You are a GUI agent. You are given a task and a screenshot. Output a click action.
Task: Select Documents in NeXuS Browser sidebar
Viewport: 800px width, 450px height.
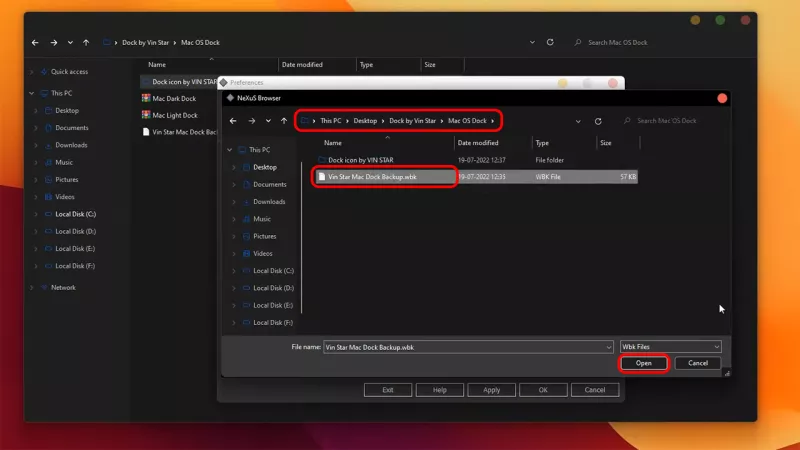click(269, 185)
